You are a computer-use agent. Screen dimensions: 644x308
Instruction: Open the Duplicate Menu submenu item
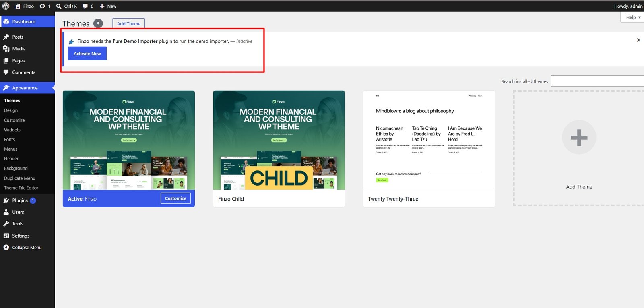[20, 178]
